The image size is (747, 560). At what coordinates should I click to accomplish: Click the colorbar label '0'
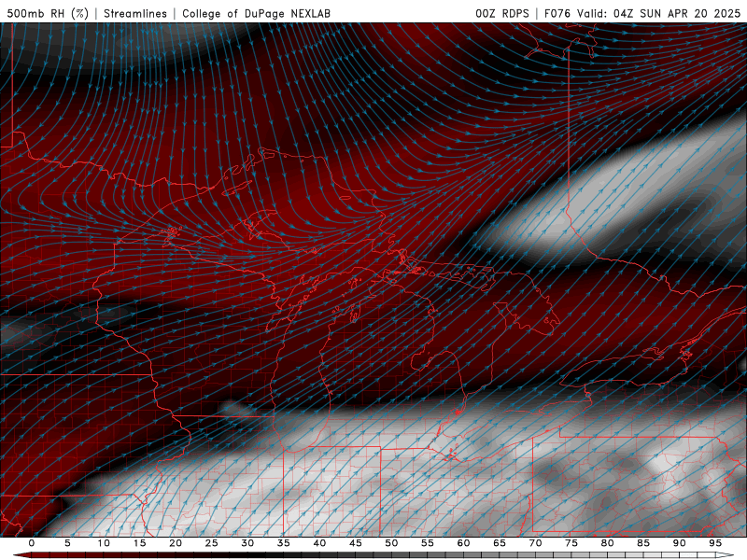[32, 543]
